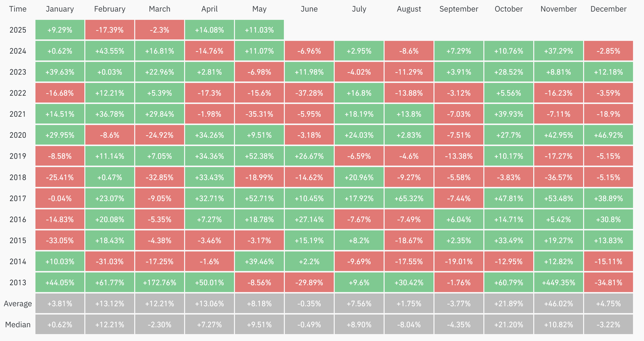Screen dimensions: 644x341
Task: Click the December column header
Action: [x=608, y=9]
